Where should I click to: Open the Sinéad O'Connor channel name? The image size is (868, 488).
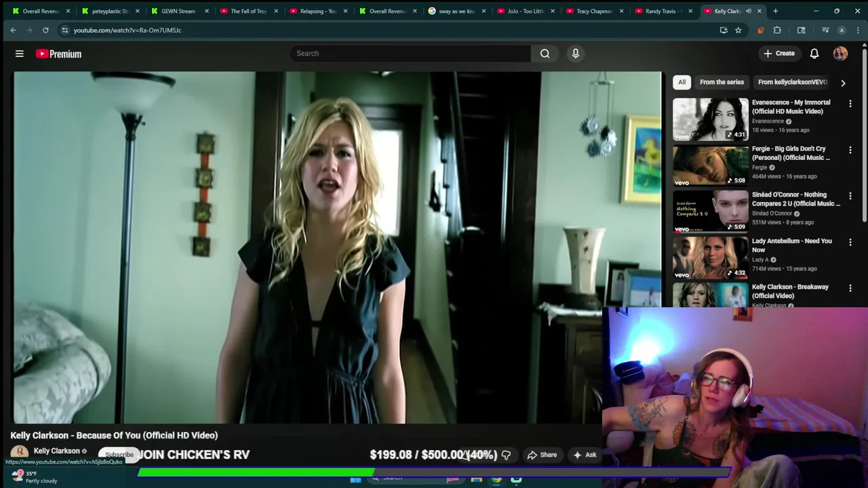click(x=772, y=213)
